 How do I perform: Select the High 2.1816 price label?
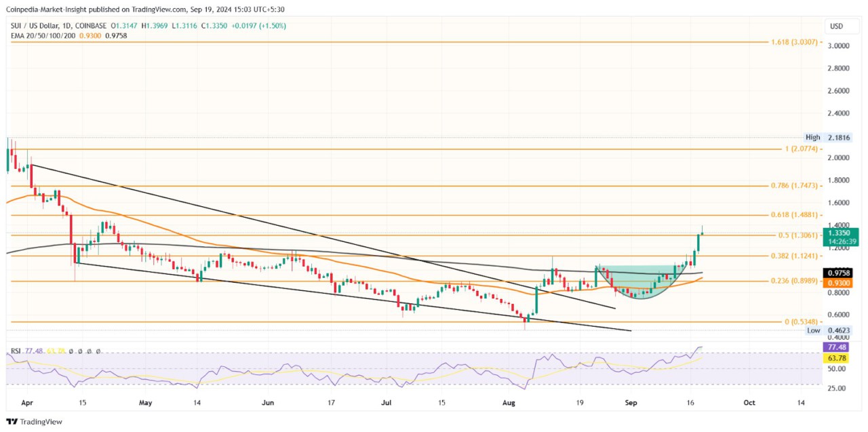coord(828,137)
